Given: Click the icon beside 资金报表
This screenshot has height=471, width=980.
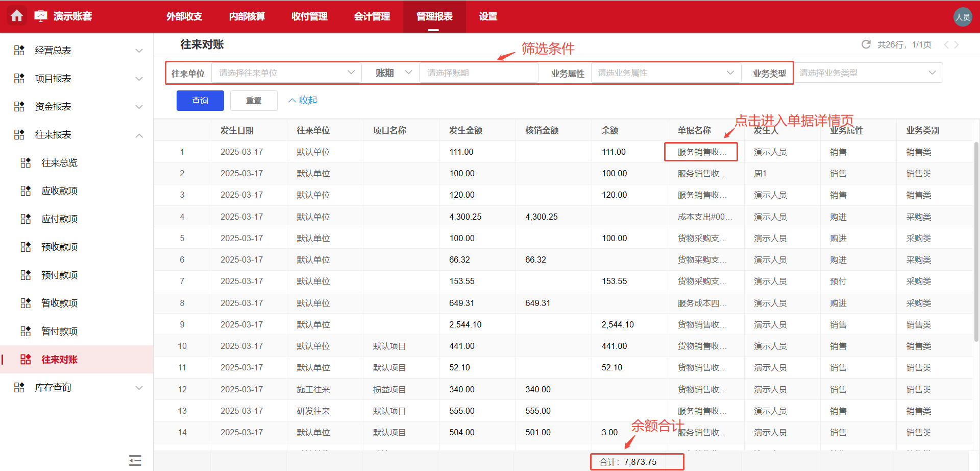Looking at the screenshot, I should [x=19, y=106].
